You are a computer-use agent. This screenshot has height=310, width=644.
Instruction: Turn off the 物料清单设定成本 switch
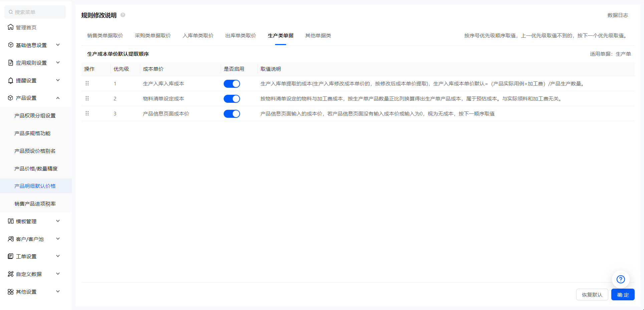pos(232,99)
